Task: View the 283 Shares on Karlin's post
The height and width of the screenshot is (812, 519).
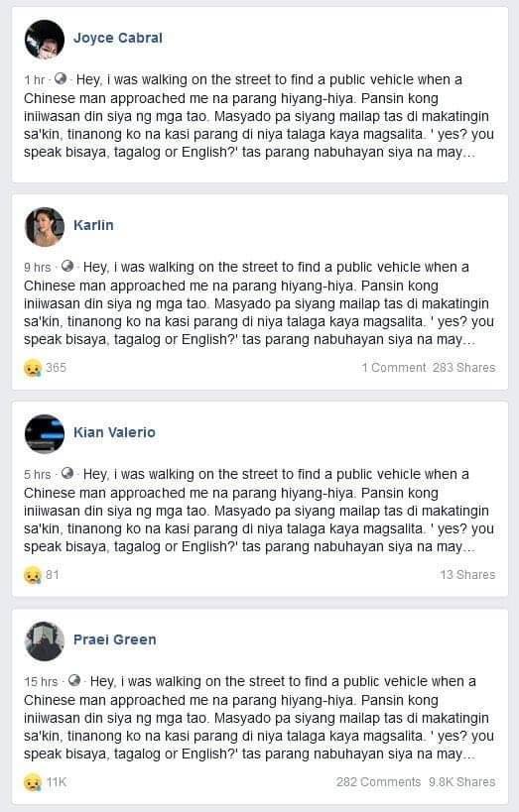Action: (464, 368)
